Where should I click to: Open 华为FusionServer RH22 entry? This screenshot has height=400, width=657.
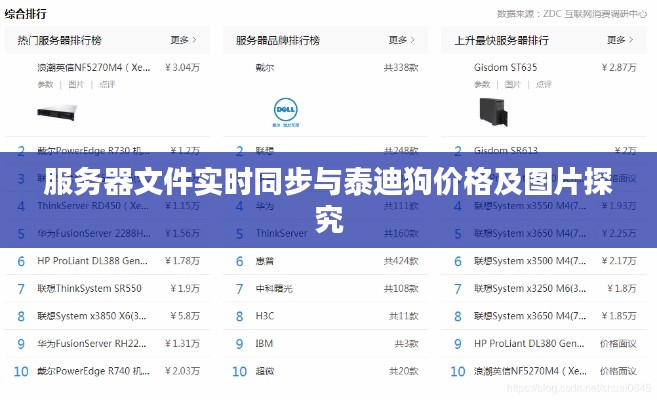click(92, 344)
